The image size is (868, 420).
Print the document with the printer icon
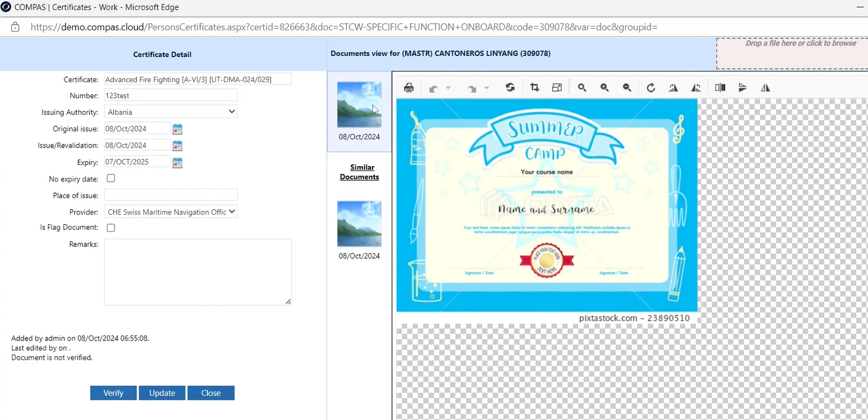409,88
